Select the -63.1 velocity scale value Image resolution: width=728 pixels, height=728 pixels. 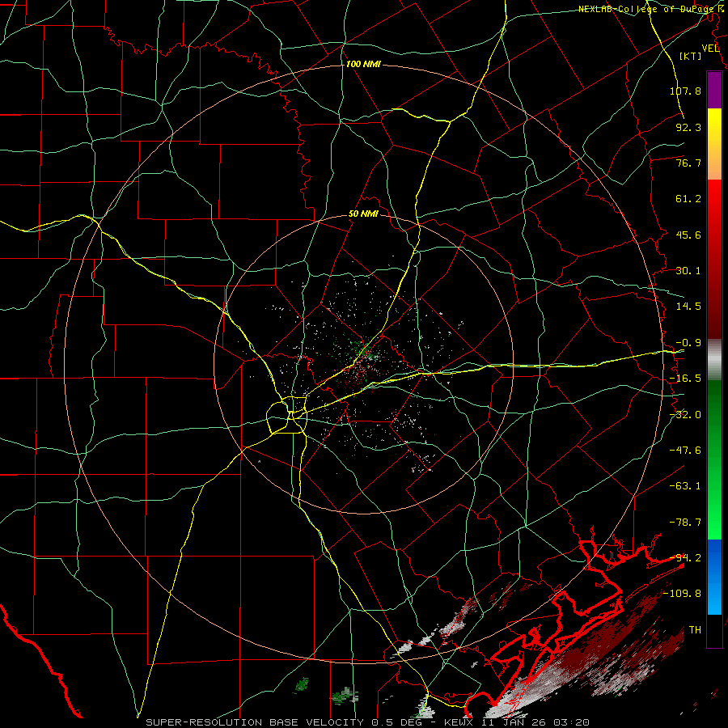[685, 486]
